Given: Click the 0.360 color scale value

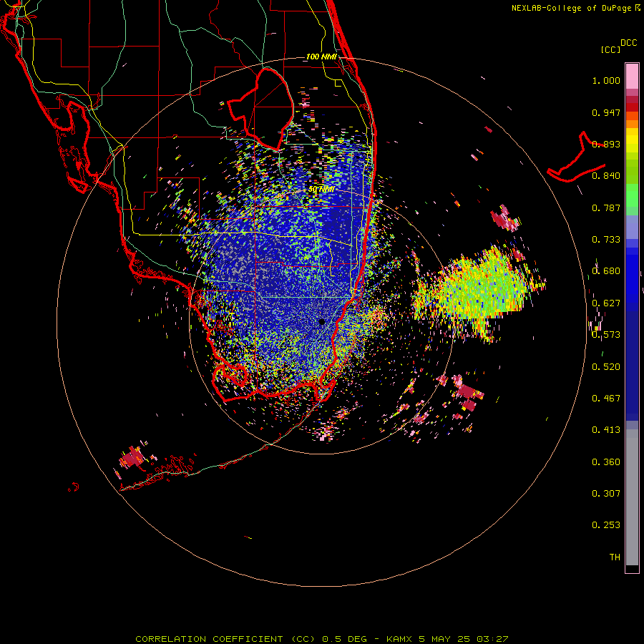Looking at the screenshot, I should point(606,462).
